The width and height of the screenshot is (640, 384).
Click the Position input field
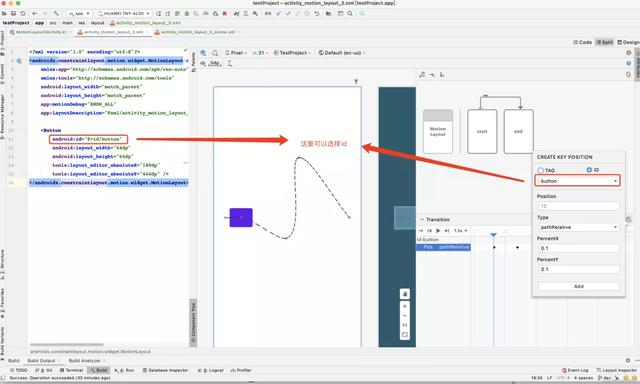[x=578, y=206]
